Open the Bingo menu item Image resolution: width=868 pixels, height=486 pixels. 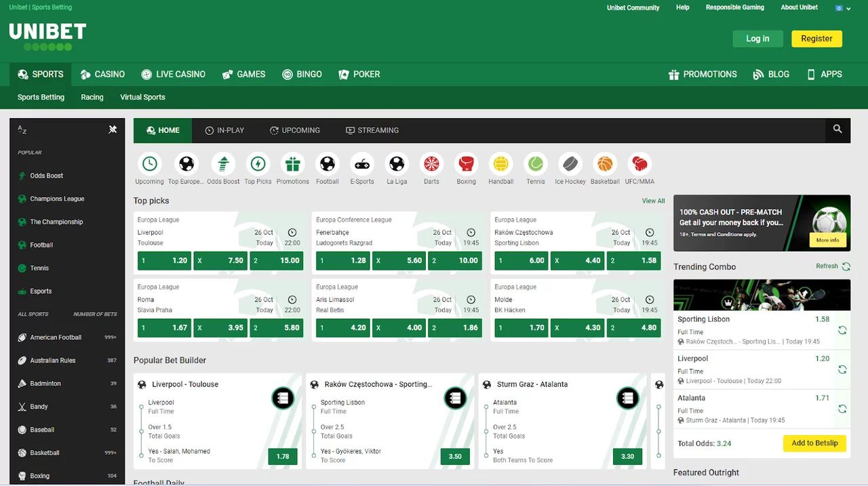[x=302, y=75]
